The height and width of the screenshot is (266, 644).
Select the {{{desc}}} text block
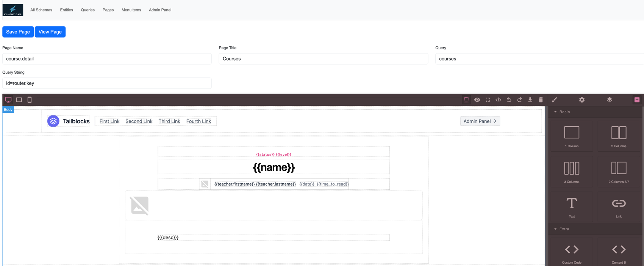pyautogui.click(x=274, y=238)
